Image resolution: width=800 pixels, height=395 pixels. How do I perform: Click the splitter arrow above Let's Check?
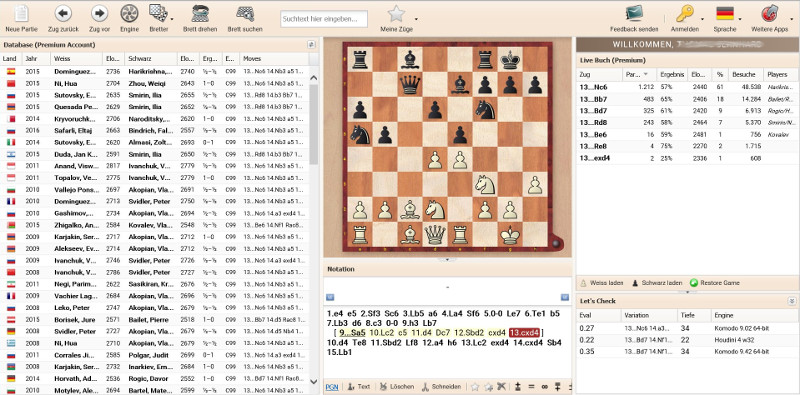tap(687, 292)
